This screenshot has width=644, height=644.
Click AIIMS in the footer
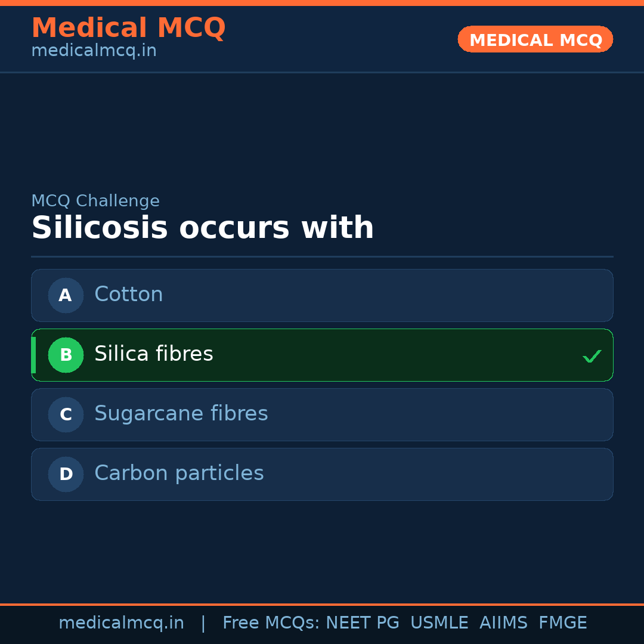(503, 623)
